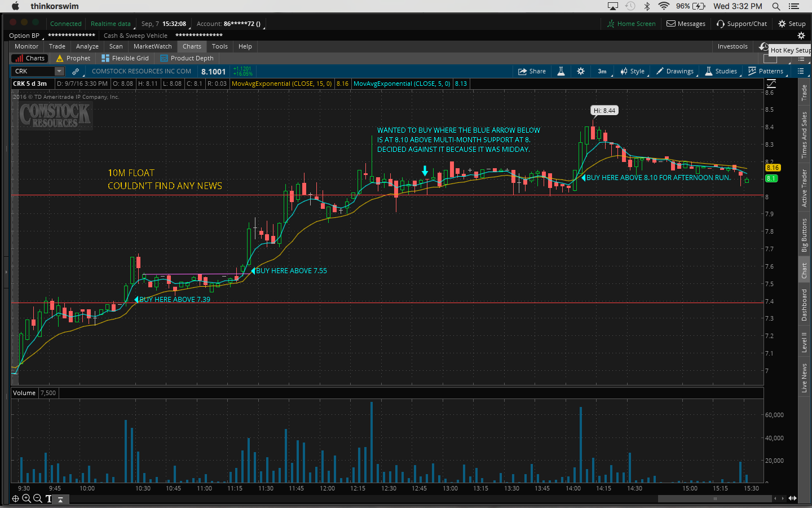Click the pan crosshair tool below the chart
The width and height of the screenshot is (812, 508).
(15, 498)
